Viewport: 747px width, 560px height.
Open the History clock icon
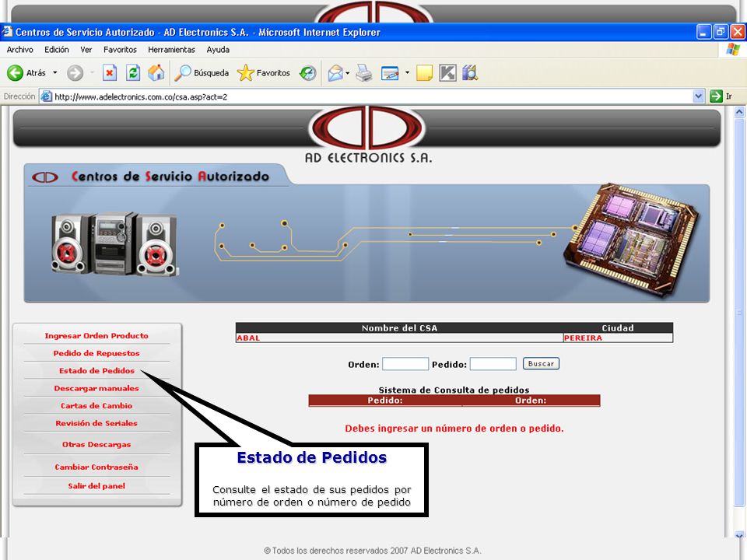click(308, 73)
